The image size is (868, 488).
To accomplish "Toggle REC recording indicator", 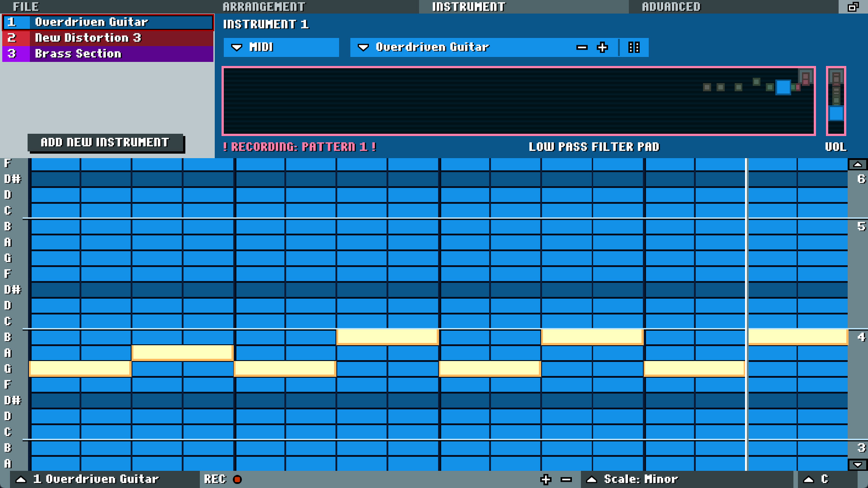I will [x=236, y=479].
